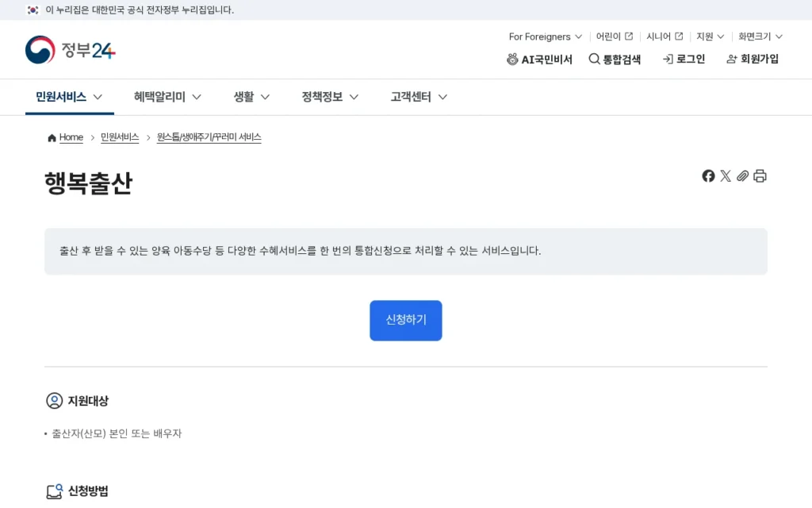Click 민원서비스 breadcrumb link
This screenshot has height=508, width=812.
(x=120, y=137)
